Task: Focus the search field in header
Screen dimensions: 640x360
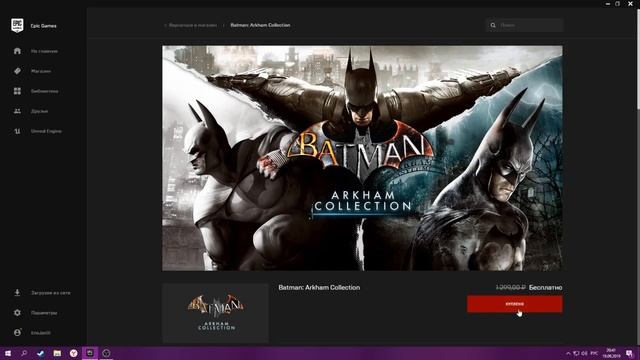Action: [x=525, y=25]
